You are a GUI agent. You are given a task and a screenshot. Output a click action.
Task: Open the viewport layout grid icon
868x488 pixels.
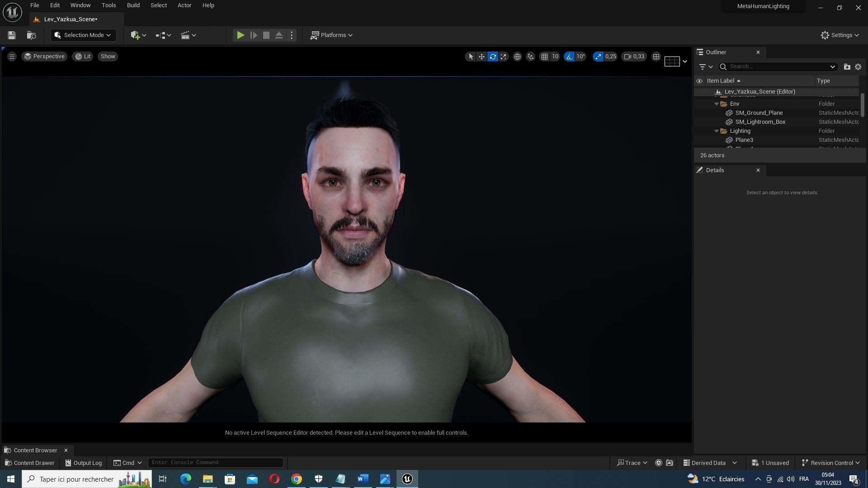click(656, 56)
